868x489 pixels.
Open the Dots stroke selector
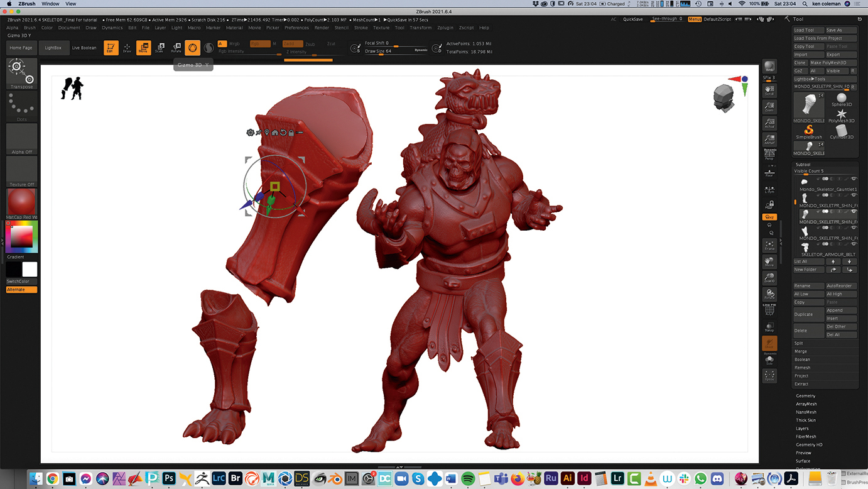22,107
